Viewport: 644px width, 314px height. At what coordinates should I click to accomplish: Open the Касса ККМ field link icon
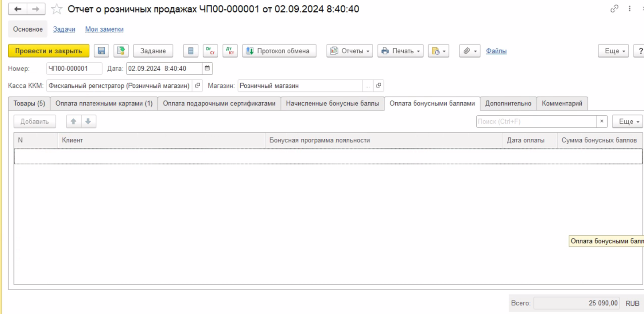(197, 86)
